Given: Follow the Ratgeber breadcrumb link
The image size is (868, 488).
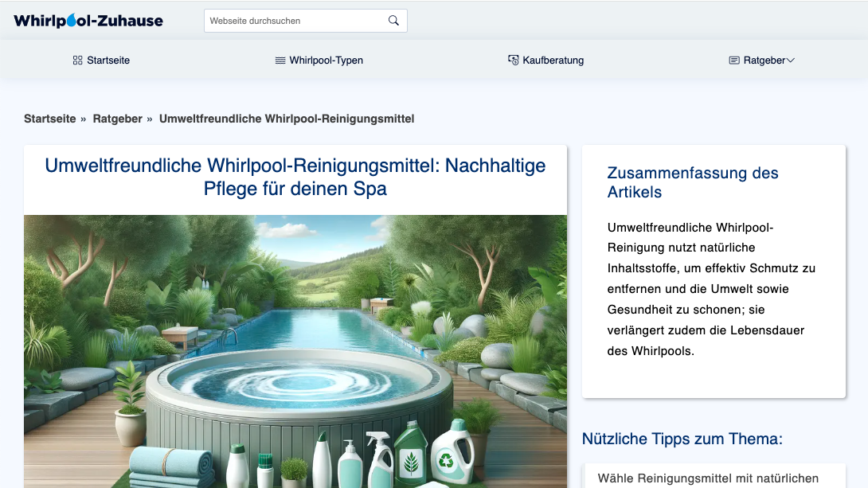Looking at the screenshot, I should (117, 118).
